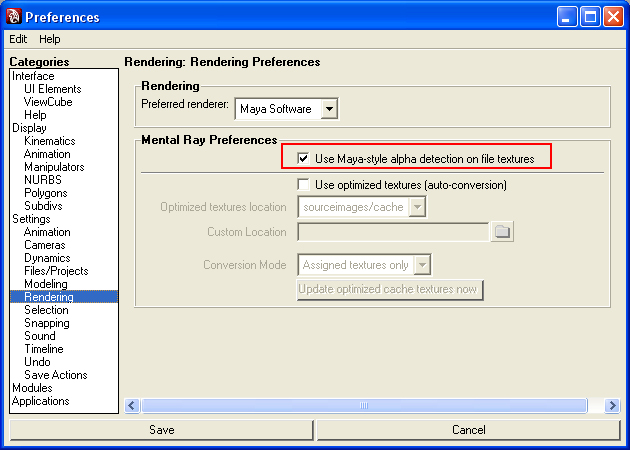Close the Preferences window
Image resolution: width=630 pixels, height=450 pixels.
coord(613,16)
